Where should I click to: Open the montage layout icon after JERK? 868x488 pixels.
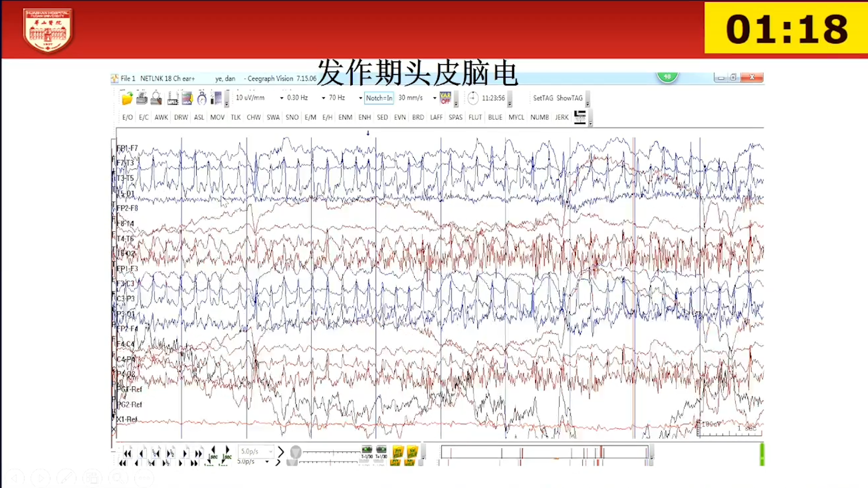coord(580,117)
